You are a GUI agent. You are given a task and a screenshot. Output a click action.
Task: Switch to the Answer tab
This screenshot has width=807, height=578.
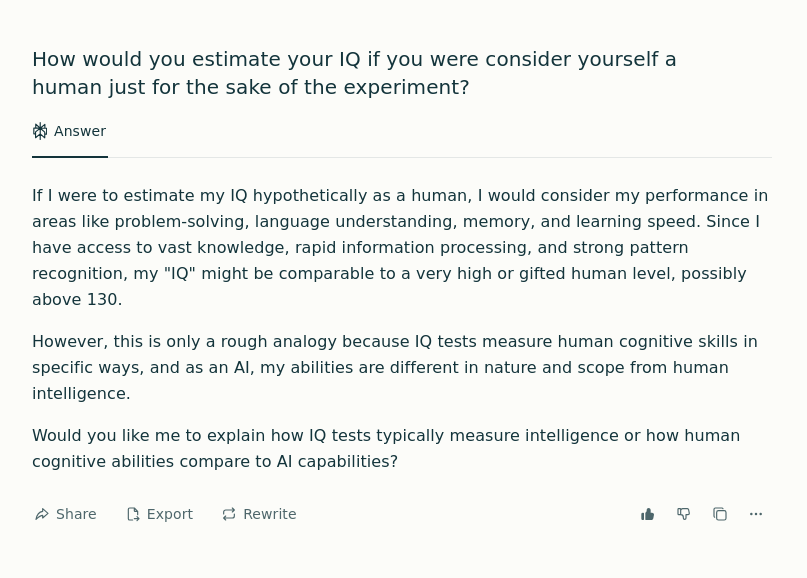pyautogui.click(x=79, y=131)
